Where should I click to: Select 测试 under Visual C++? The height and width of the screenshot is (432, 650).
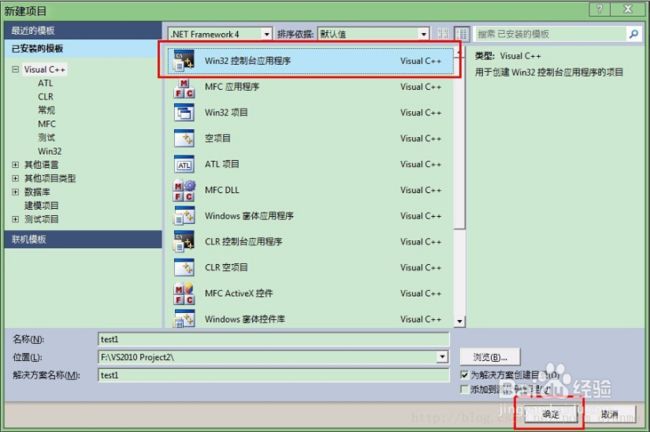coord(46,138)
